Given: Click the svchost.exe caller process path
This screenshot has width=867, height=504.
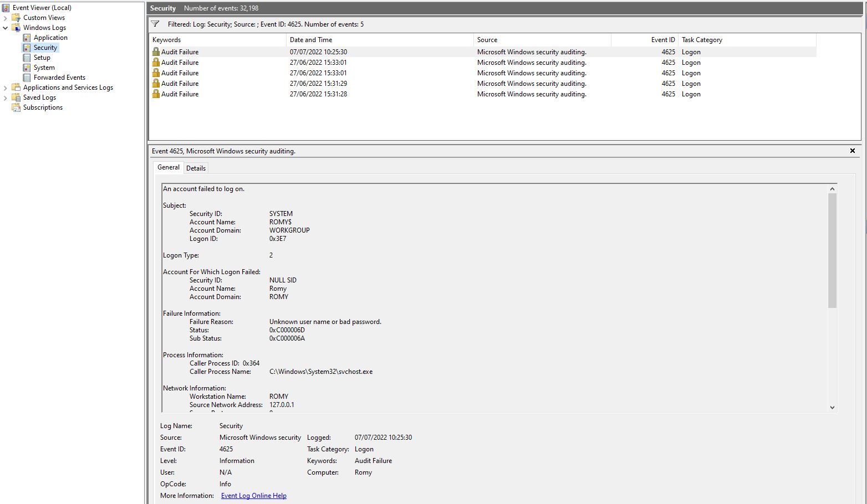Looking at the screenshot, I should (x=321, y=372).
